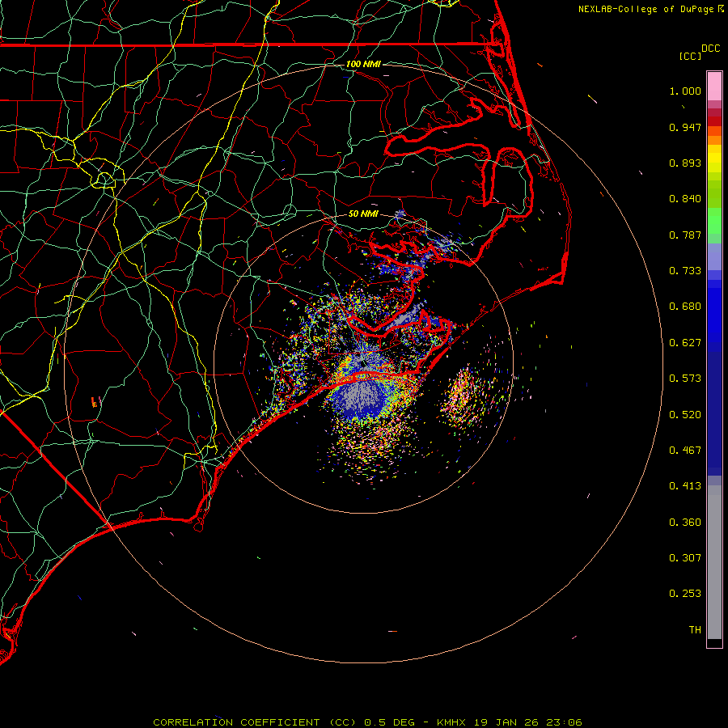Image resolution: width=728 pixels, height=728 pixels.
Task: Select the 0.733 color scale value
Action: point(685,271)
